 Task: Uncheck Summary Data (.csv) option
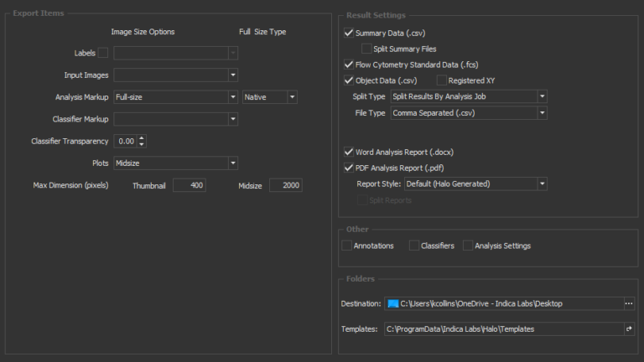(349, 33)
